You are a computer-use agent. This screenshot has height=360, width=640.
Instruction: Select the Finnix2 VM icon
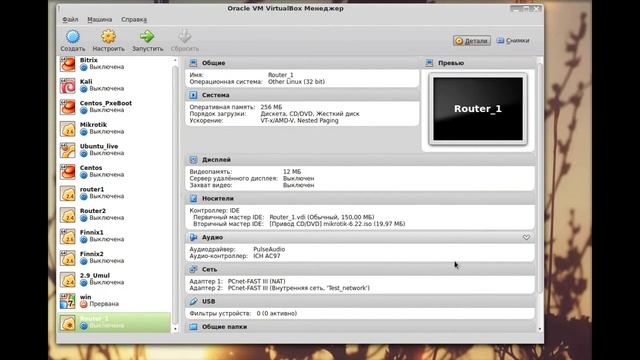68,258
